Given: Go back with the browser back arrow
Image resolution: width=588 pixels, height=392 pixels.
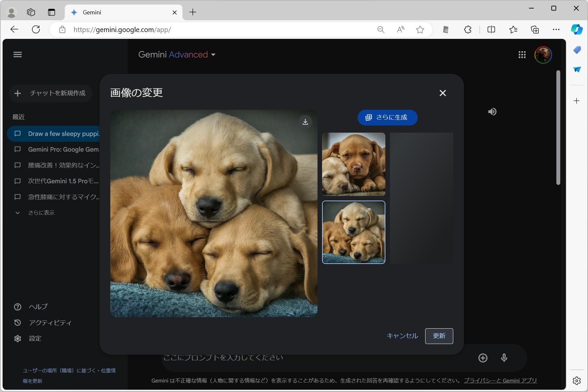Looking at the screenshot, I should (x=14, y=30).
